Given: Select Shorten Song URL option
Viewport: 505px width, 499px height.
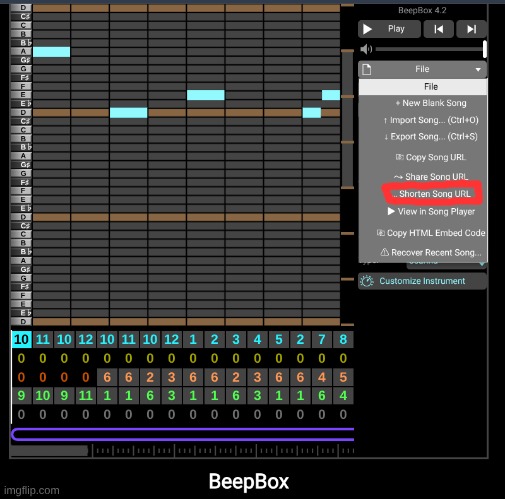Looking at the screenshot, I should (431, 194).
